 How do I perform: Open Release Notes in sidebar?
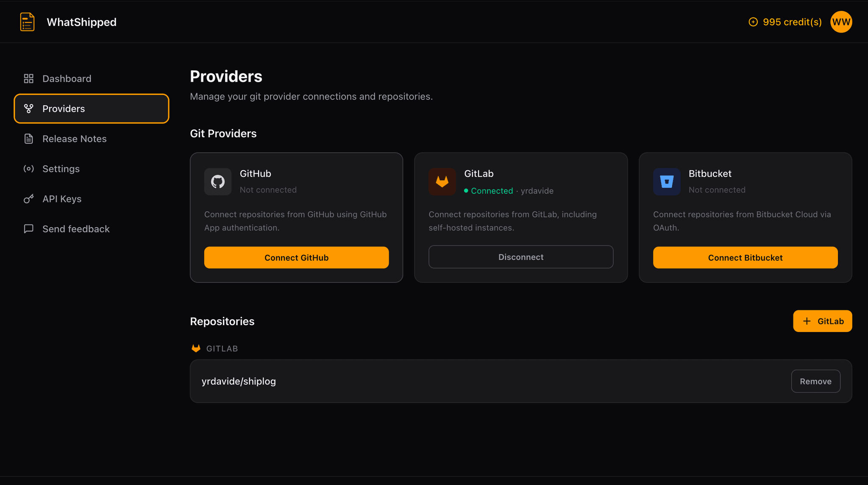click(92, 139)
